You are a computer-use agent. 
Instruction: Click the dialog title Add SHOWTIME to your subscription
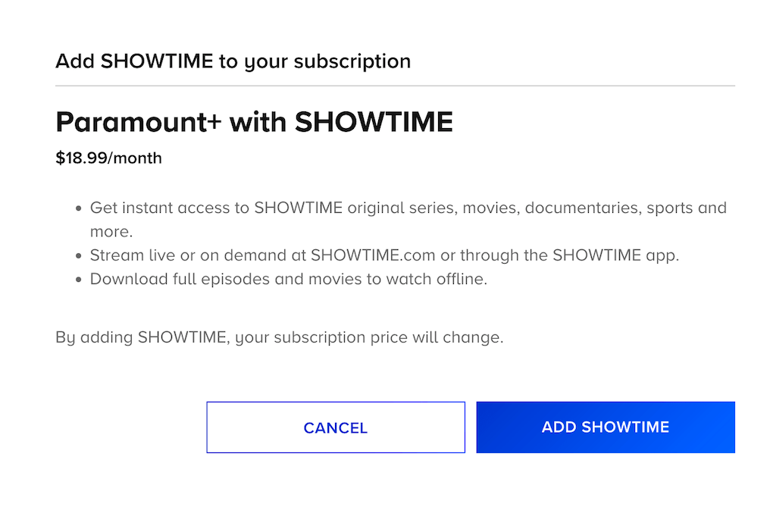click(x=233, y=61)
